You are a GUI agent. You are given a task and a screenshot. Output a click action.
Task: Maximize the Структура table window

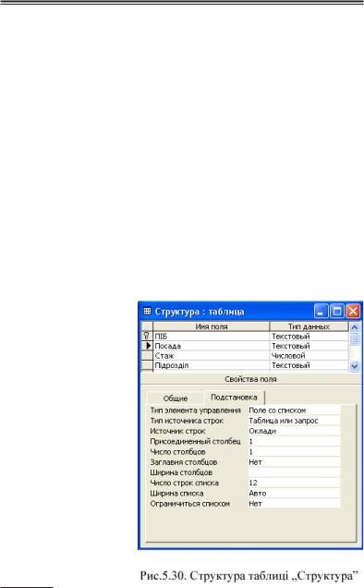pyautogui.click(x=336, y=312)
